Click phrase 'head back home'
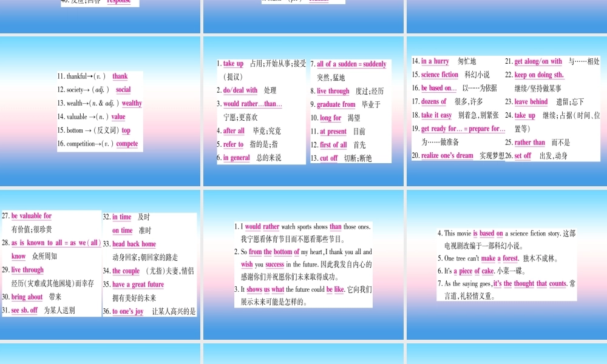This screenshot has width=607, height=364. point(134,244)
